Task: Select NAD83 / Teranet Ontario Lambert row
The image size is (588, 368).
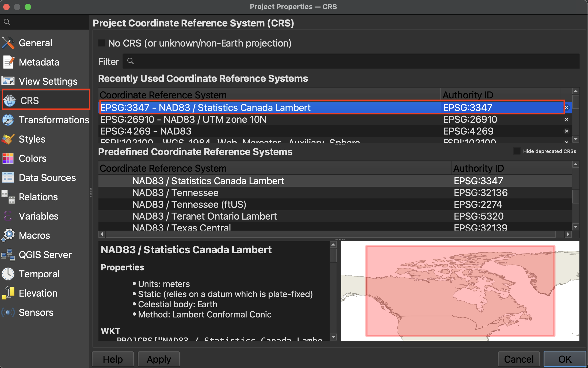Action: tap(204, 216)
